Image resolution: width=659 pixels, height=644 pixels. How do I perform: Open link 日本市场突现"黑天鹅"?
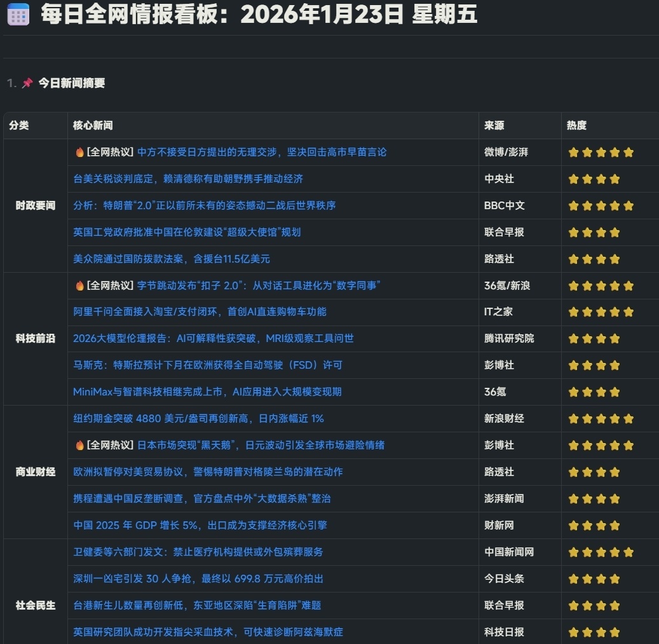pyautogui.click(x=261, y=445)
